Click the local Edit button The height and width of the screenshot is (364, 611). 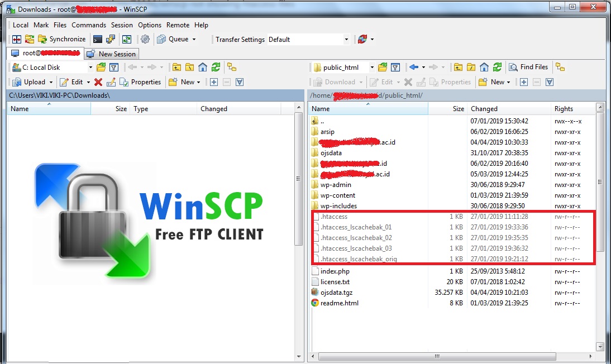click(71, 82)
